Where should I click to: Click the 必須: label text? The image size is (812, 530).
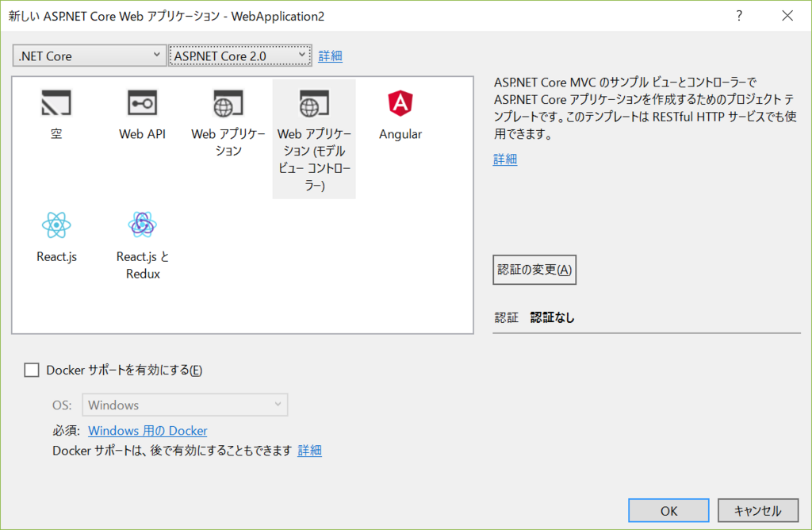[x=66, y=431]
